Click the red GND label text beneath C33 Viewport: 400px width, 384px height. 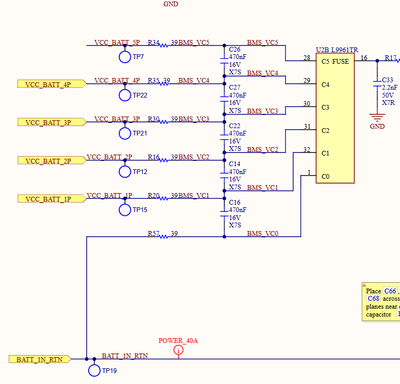tap(377, 126)
